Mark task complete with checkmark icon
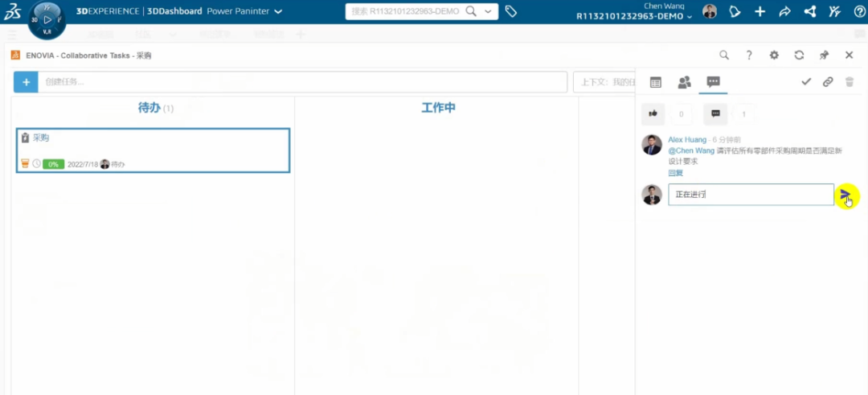 [x=806, y=82]
